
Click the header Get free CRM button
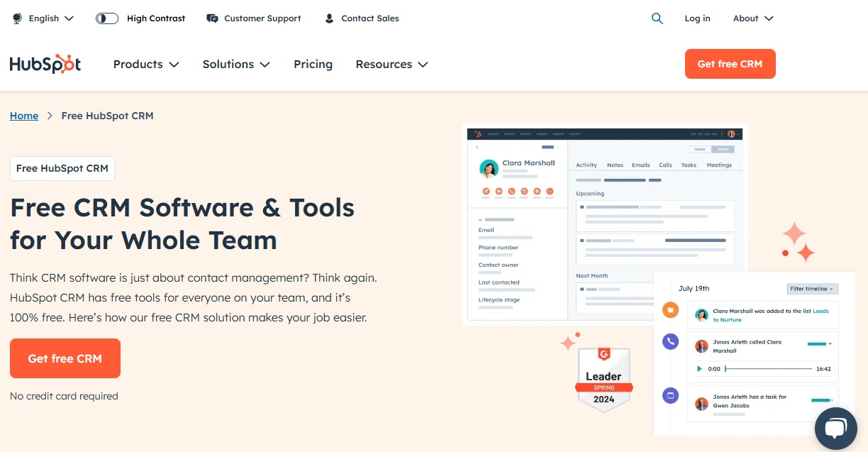point(730,64)
